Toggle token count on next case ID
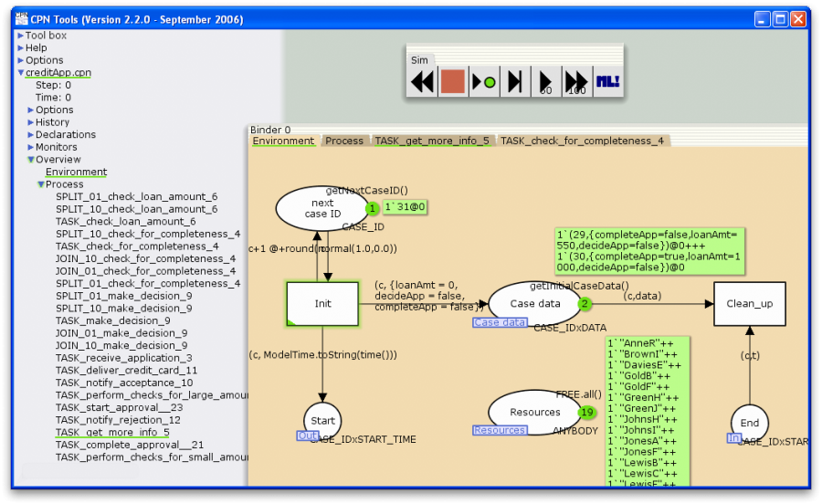Image resolution: width=822 pixels, height=504 pixels. tap(373, 208)
